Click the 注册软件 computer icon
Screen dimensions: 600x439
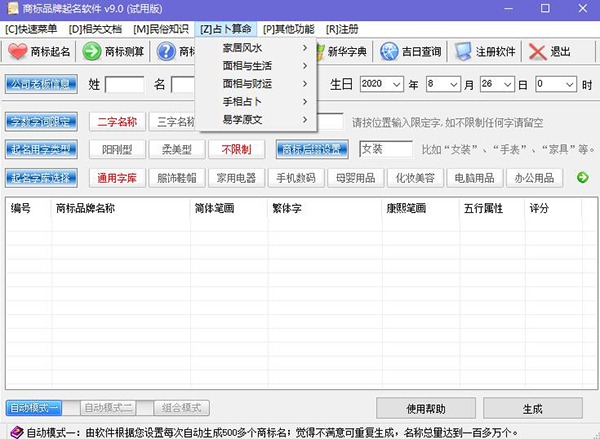coord(484,52)
